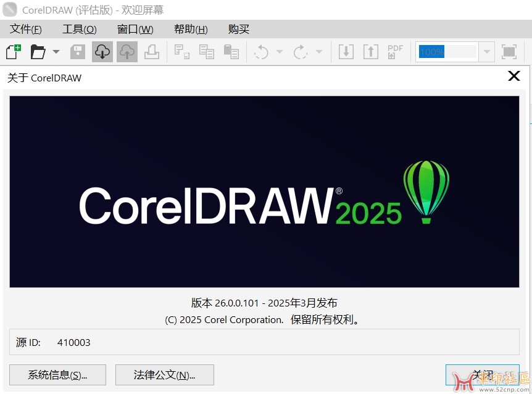Click the 源 ID: label
This screenshot has width=532, height=394.
pos(28,342)
